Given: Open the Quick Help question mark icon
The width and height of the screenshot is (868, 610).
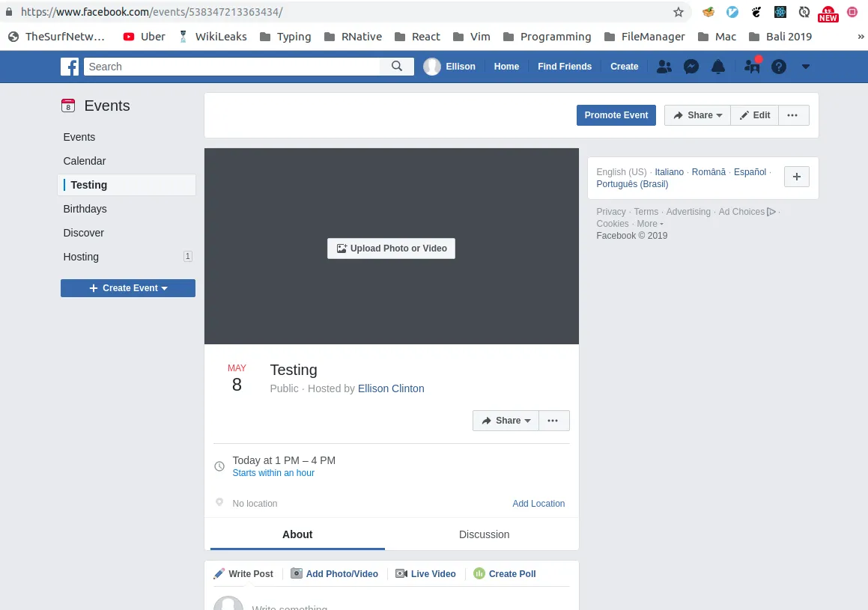Looking at the screenshot, I should [x=779, y=67].
